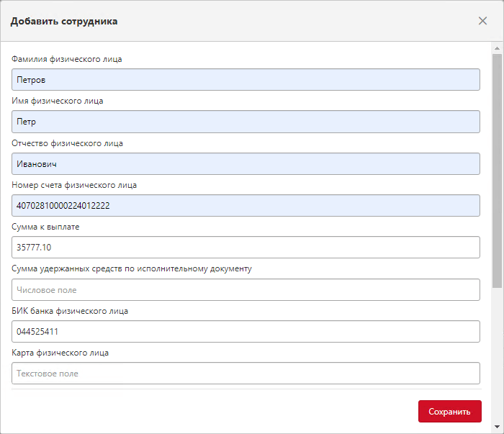Click the Сумма к выплате label
This screenshot has height=434, width=504.
pyautogui.click(x=45, y=227)
